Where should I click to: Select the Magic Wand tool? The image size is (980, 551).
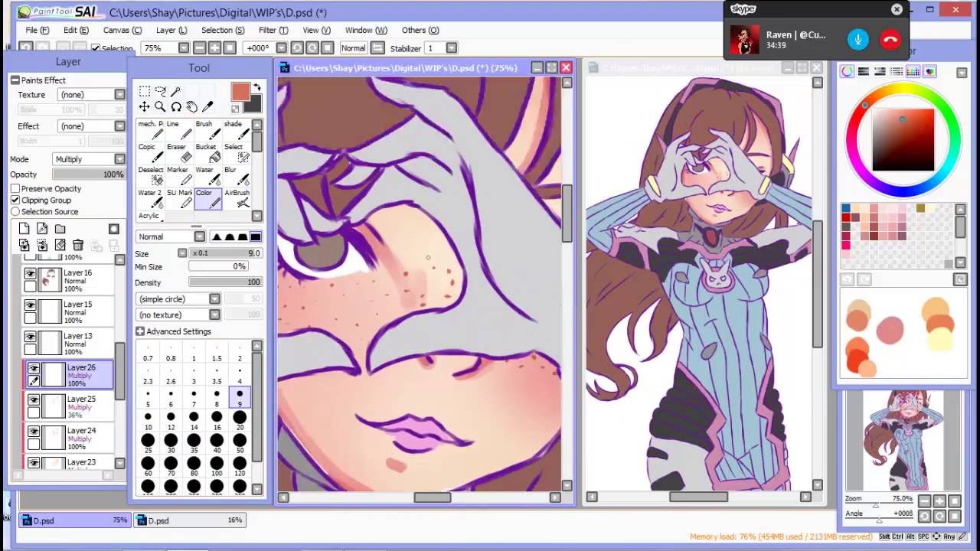pos(176,91)
